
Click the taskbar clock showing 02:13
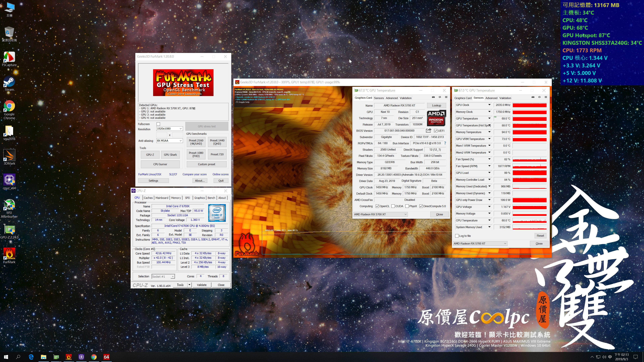coord(622,357)
